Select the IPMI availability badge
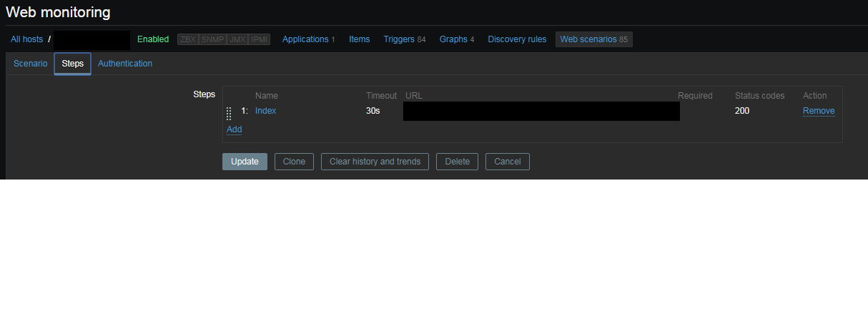The width and height of the screenshot is (868, 329). coord(260,39)
